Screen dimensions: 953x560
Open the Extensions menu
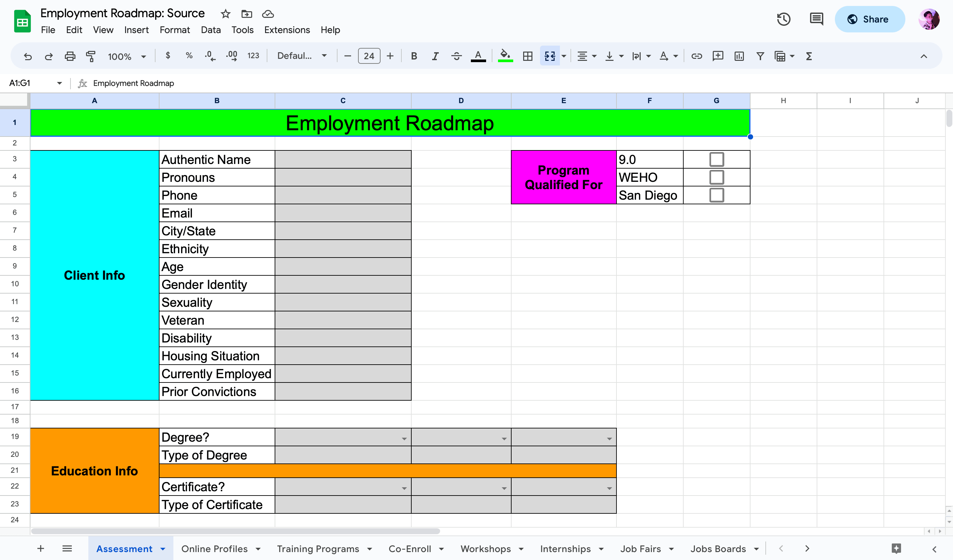[287, 30]
